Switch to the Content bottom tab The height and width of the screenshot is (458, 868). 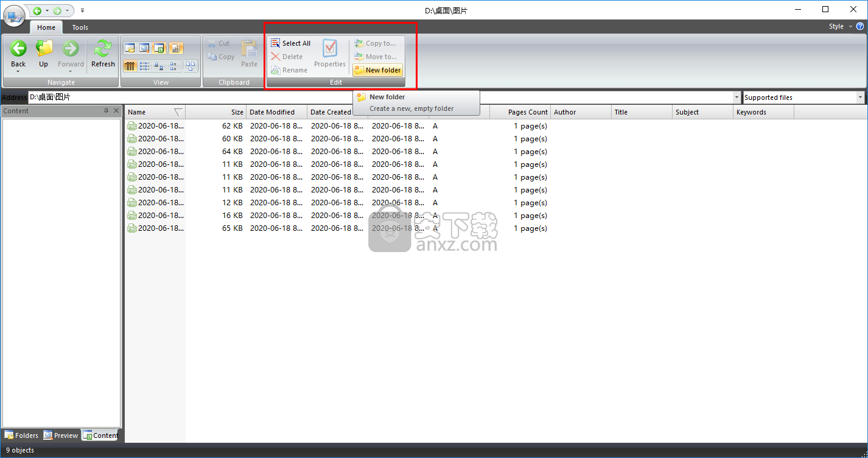[x=100, y=435]
